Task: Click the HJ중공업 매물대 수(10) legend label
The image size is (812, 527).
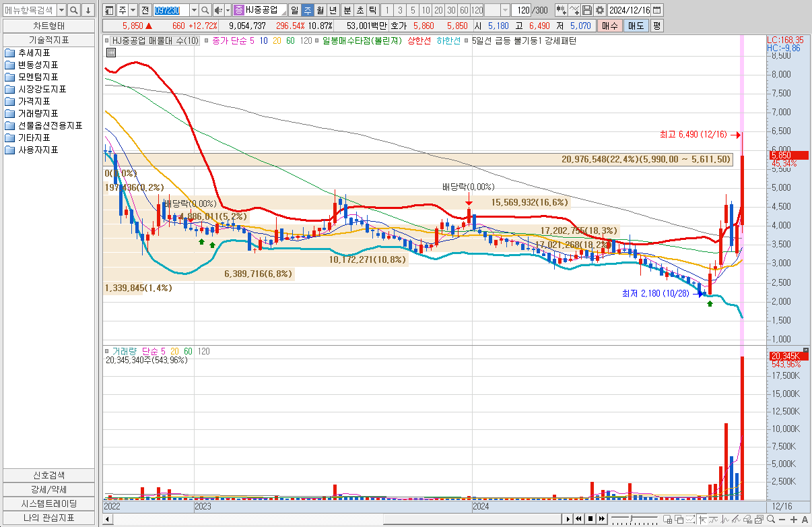Action: [155, 40]
